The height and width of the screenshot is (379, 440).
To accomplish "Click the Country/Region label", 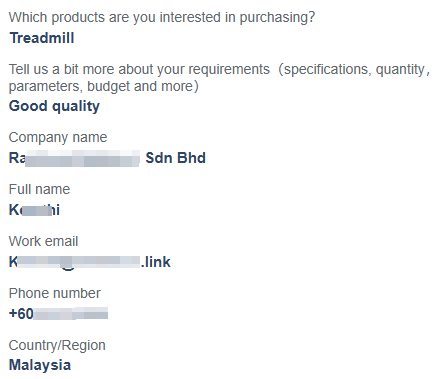I will tap(57, 345).
